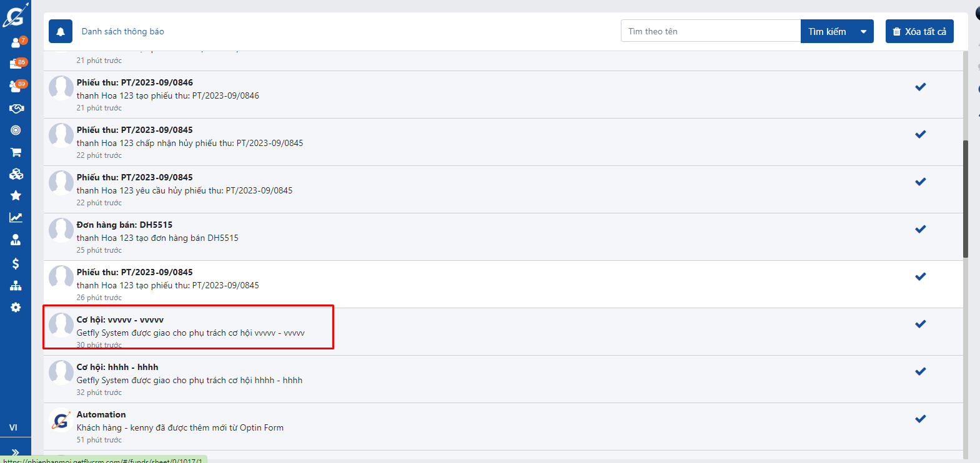Click the Xóa tất cả button

(919, 32)
